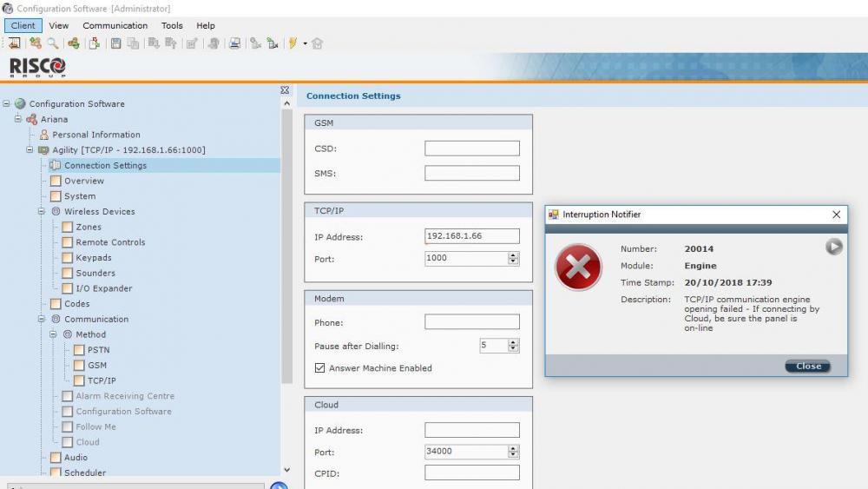Select Personal Information in the tree
Image resolution: width=868 pixels, height=489 pixels.
click(x=95, y=135)
